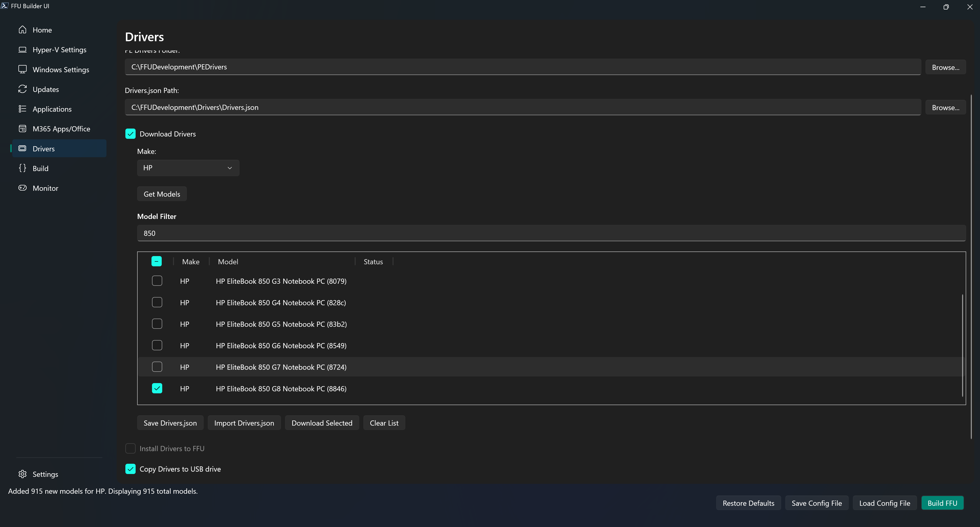Select the Drivers navigation item
This screenshot has width=980, height=527.
coord(59,149)
